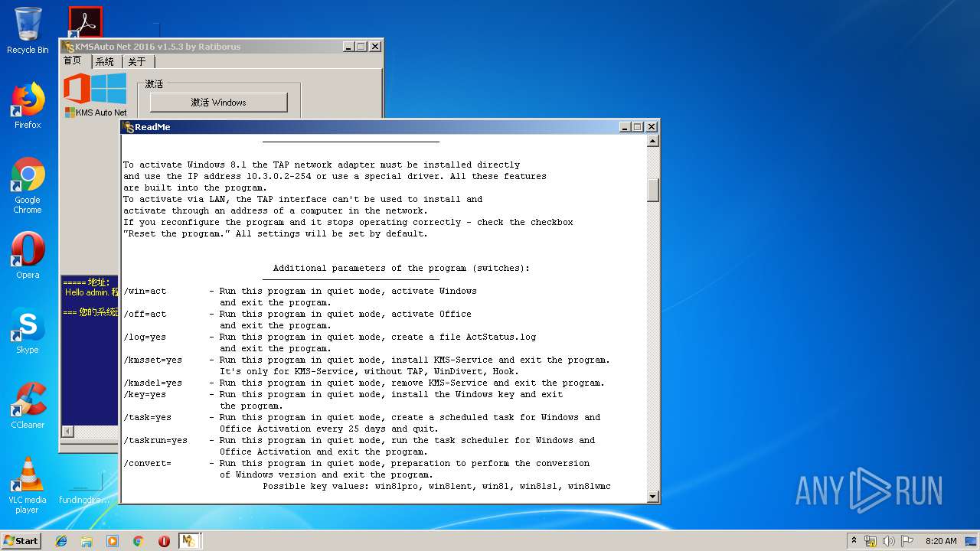Click the Office logo in KMSAuto
The image size is (980, 551).
(77, 88)
